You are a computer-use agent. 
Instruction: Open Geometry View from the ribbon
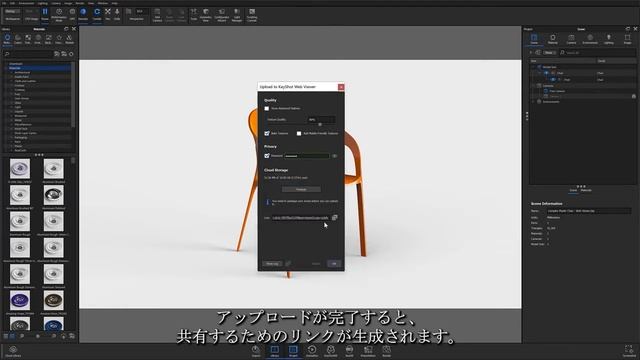point(206,14)
